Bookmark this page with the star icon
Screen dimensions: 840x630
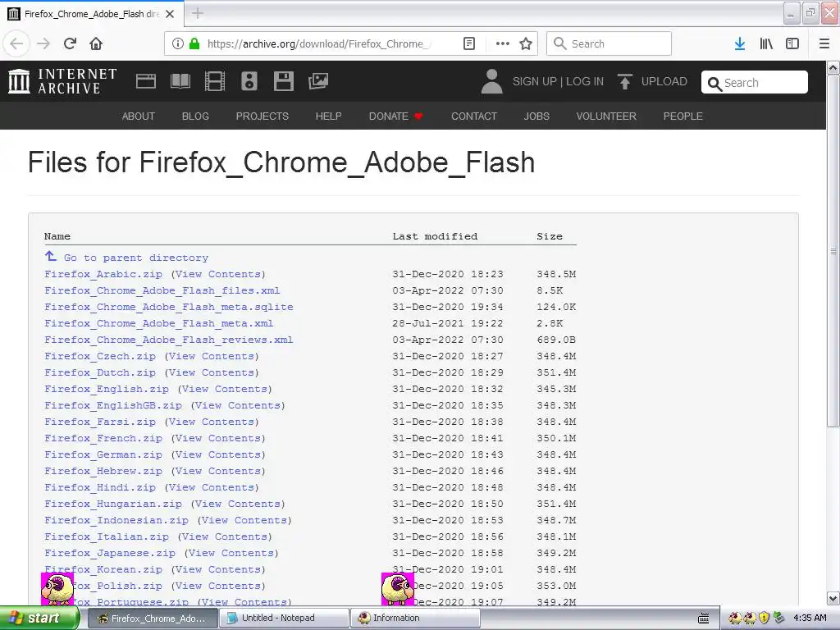pos(526,44)
